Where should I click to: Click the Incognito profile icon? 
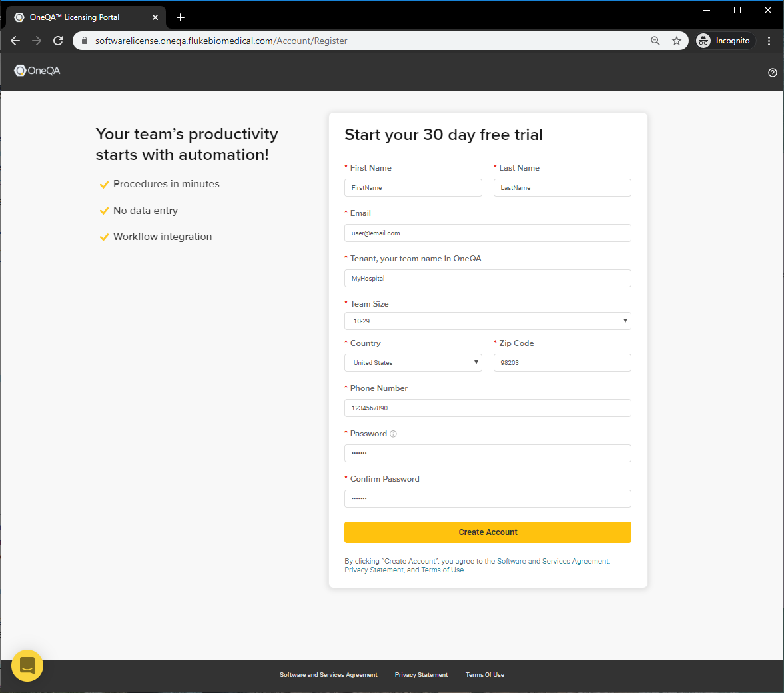(x=725, y=41)
